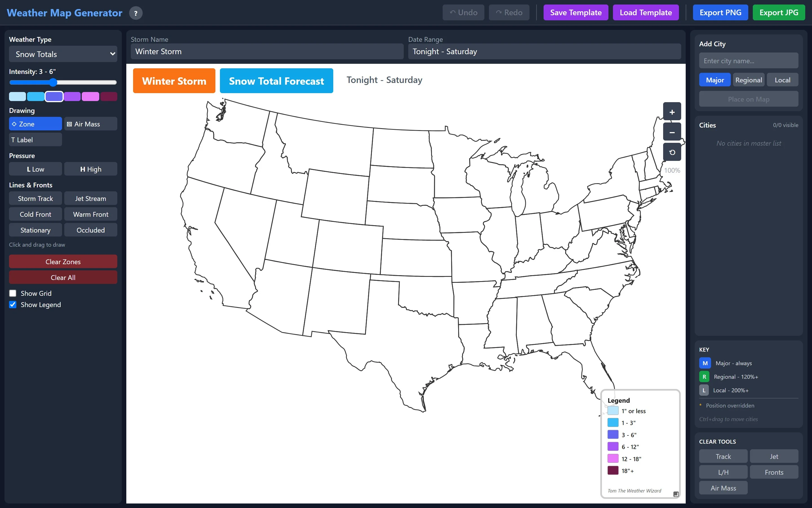Clear Jet in Clear Tools
The image size is (812, 508).
(x=774, y=456)
